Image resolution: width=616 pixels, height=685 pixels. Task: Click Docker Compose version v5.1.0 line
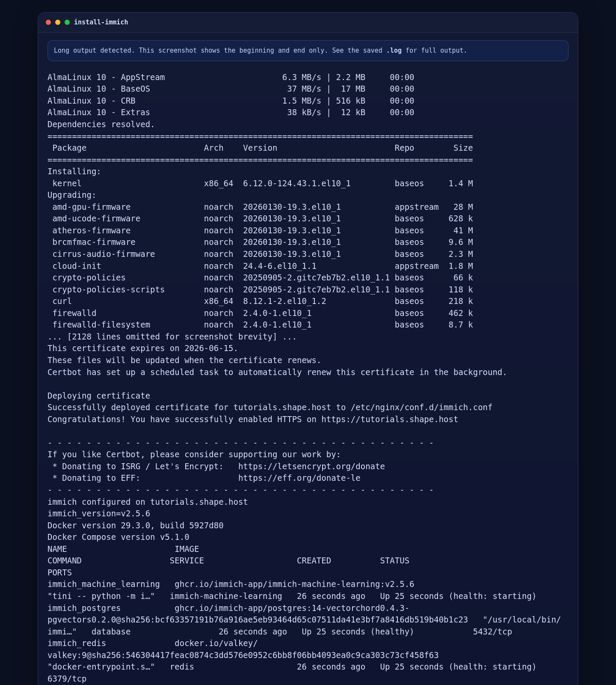[118, 537]
